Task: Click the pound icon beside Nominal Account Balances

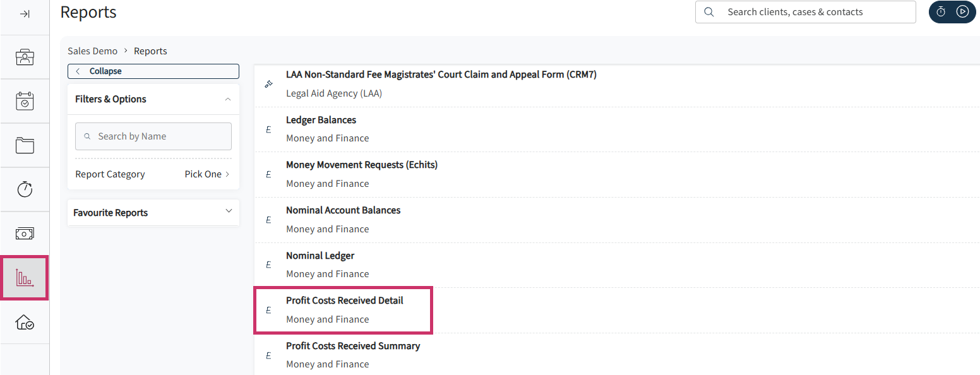Action: pos(268,220)
